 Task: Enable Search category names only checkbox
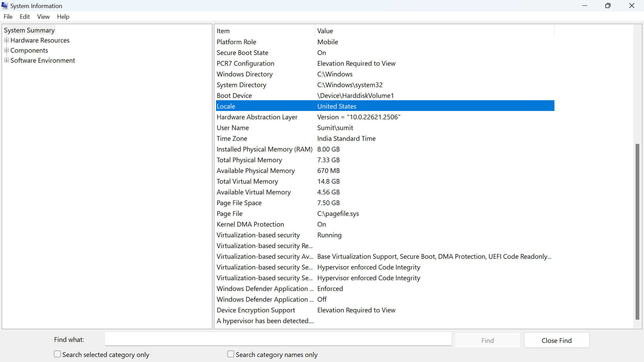click(x=231, y=354)
